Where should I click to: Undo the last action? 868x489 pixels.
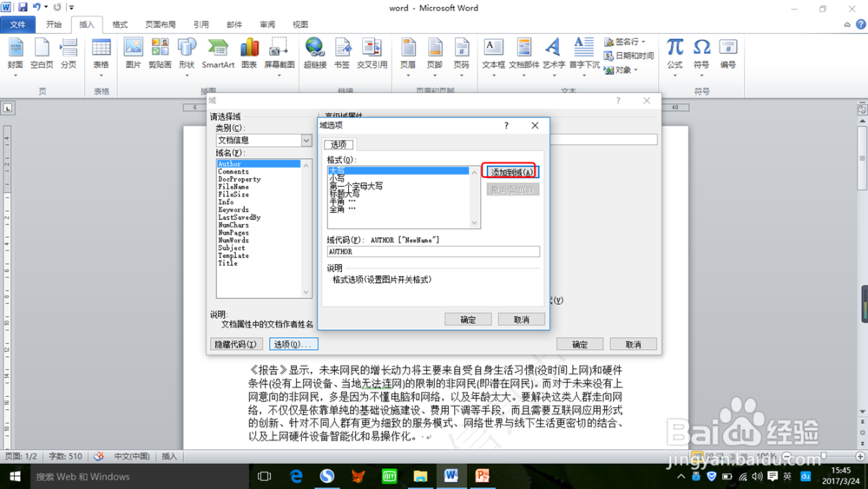tap(36, 7)
